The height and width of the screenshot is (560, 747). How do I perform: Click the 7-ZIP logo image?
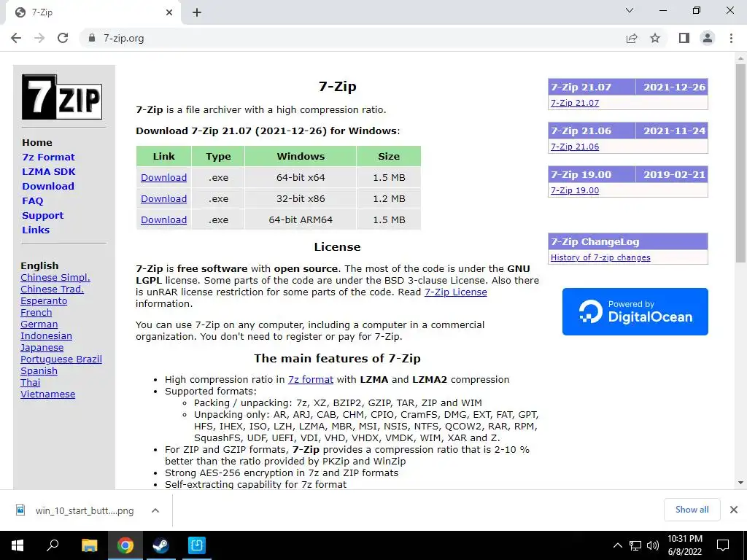tap(62, 97)
